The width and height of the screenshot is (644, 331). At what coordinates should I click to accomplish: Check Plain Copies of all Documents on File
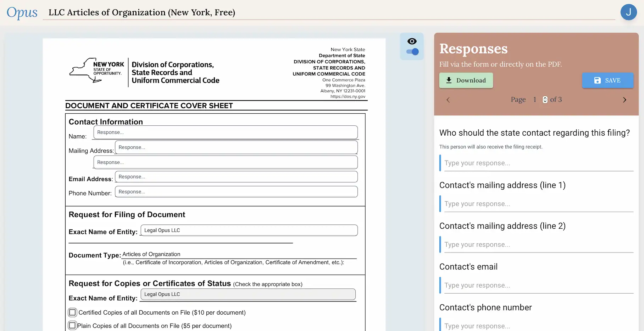point(72,325)
